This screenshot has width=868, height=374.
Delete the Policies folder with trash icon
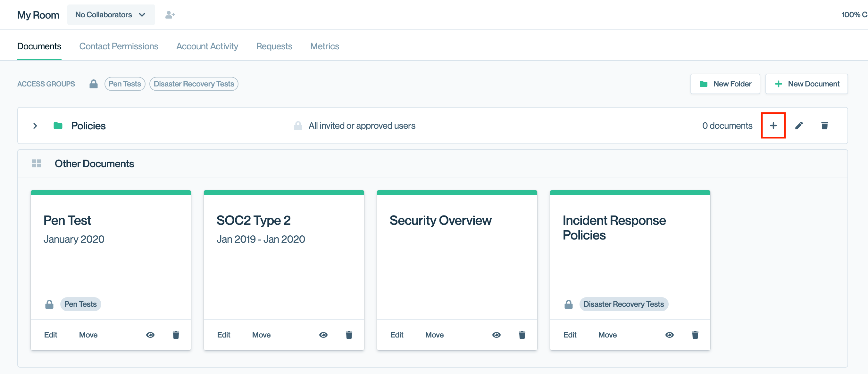pos(824,126)
